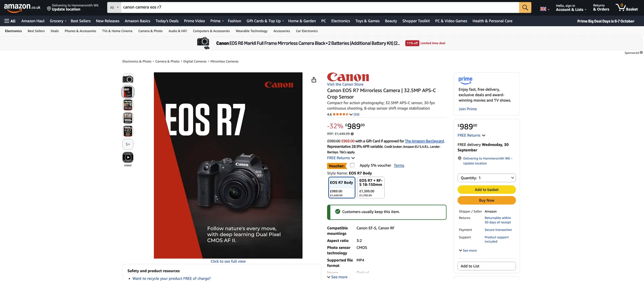Click the RRP info icon
Screen dimensions: 644x281
[x=352, y=134]
